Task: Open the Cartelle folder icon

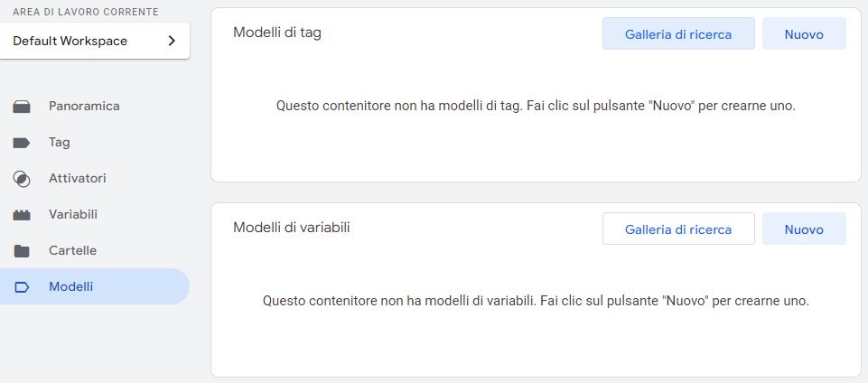Action: (x=23, y=251)
